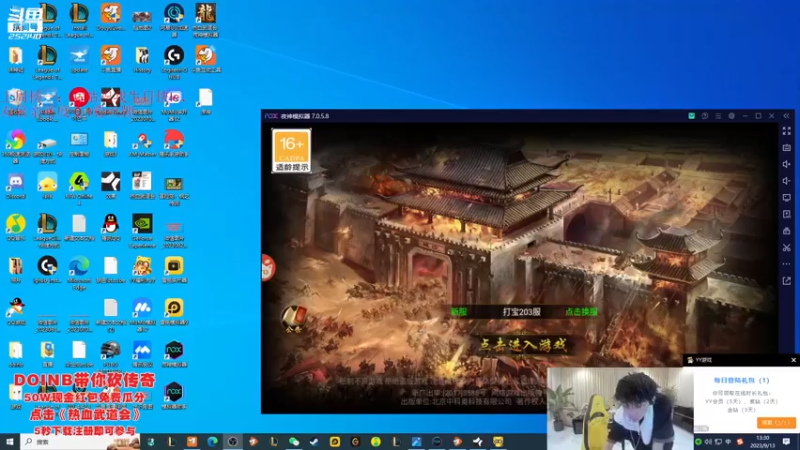
Task: Open the 公告 announcement icon in game
Action: coord(294,319)
